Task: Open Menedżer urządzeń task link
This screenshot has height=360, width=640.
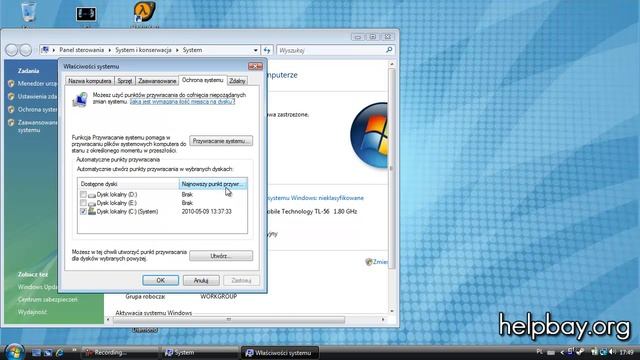Action: click(x=37, y=83)
